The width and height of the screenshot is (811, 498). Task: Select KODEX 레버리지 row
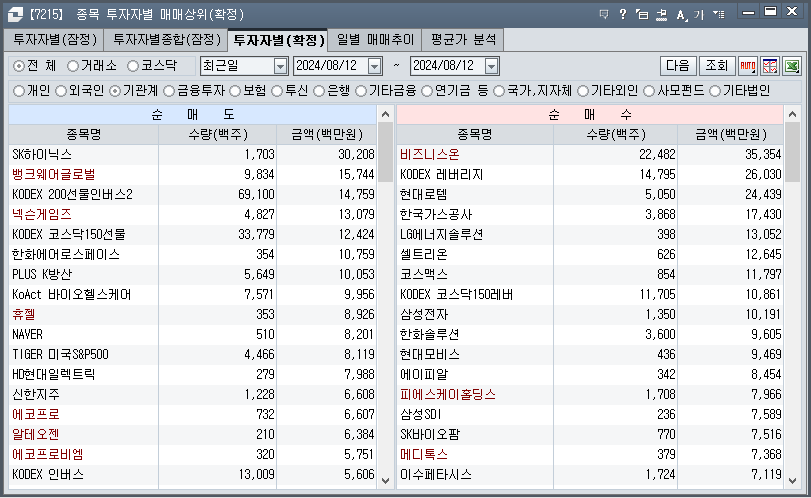[x=590, y=175]
